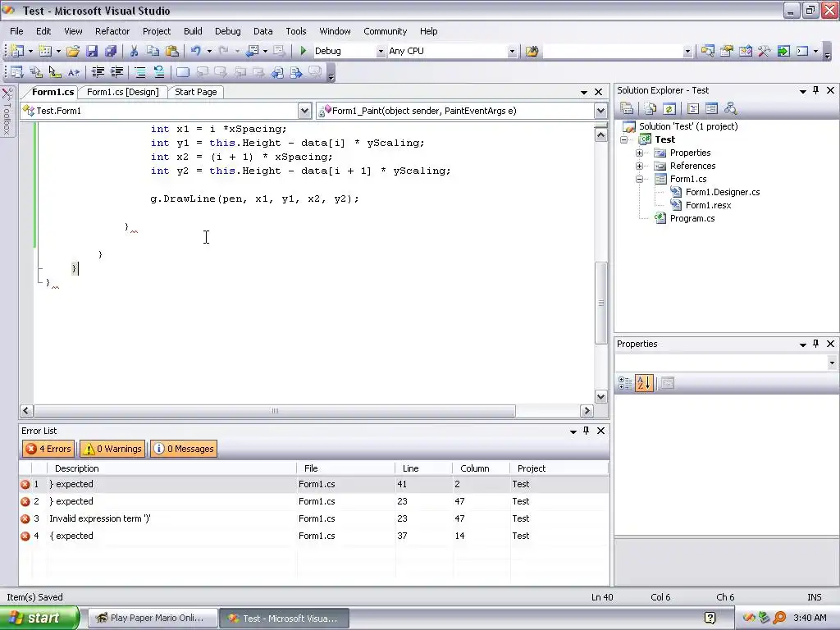
Task: Click the code editor vertical scrollbar thumb
Action: 601,303
